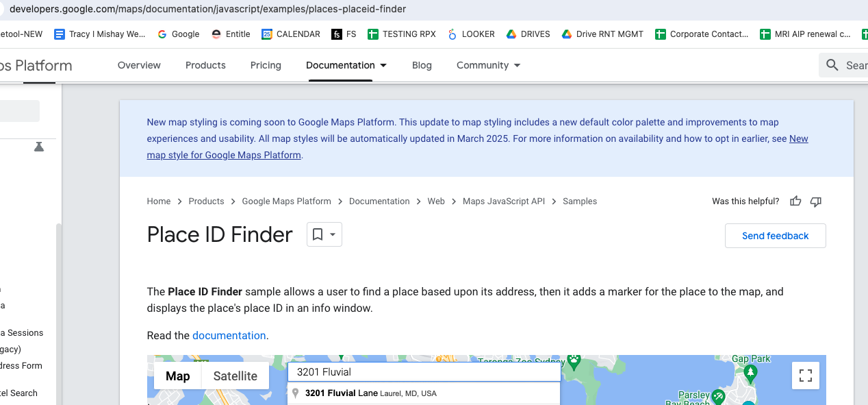Screen dimensions: 868x405
Task: Switch map to Satellite view
Action: point(235,376)
